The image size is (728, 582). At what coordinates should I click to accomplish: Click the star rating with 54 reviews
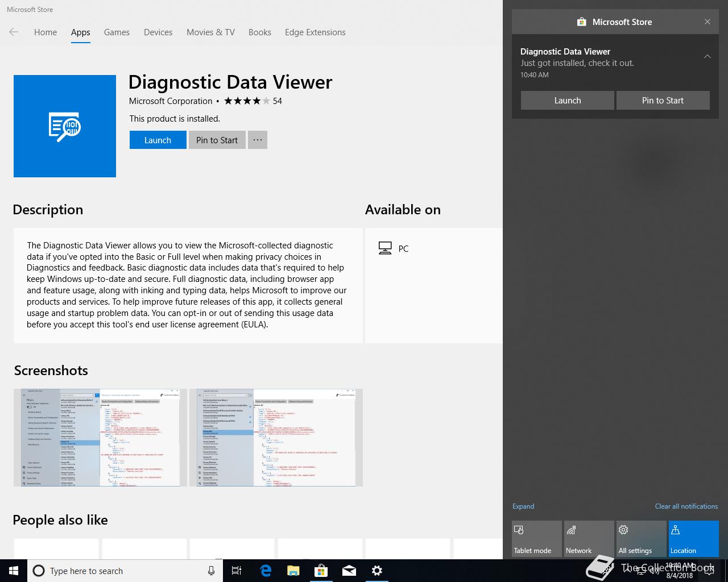tap(253, 101)
